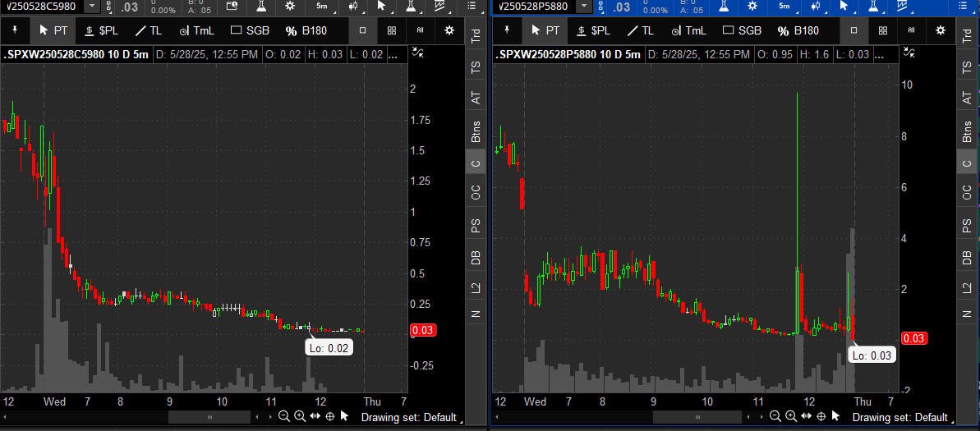Image resolution: width=980 pixels, height=431 pixels.
Task: Select TmL time level tool in right chart
Action: click(x=688, y=30)
